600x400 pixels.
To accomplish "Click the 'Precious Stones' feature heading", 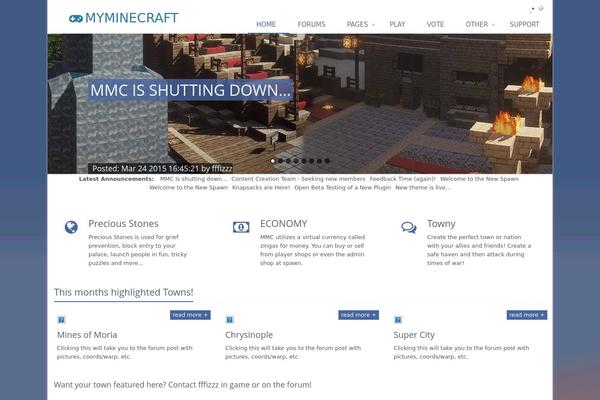I will [123, 224].
